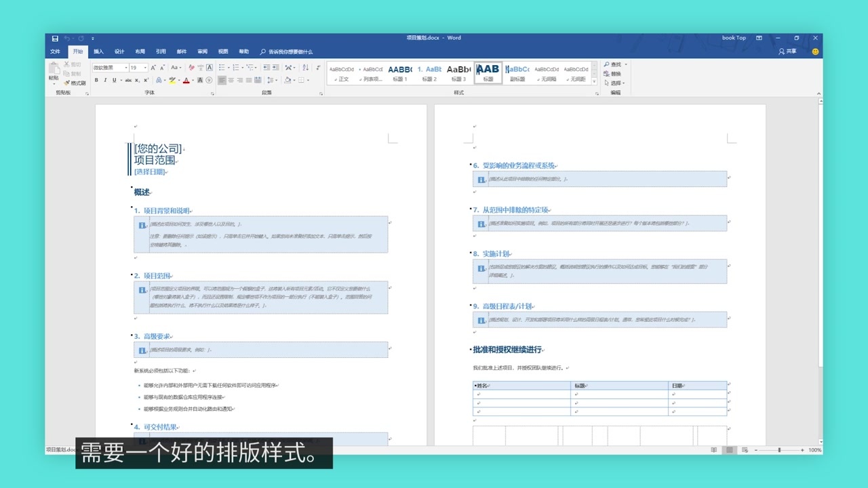868x488 pixels.
Task: Toggle subscript formatting
Action: pos(137,80)
